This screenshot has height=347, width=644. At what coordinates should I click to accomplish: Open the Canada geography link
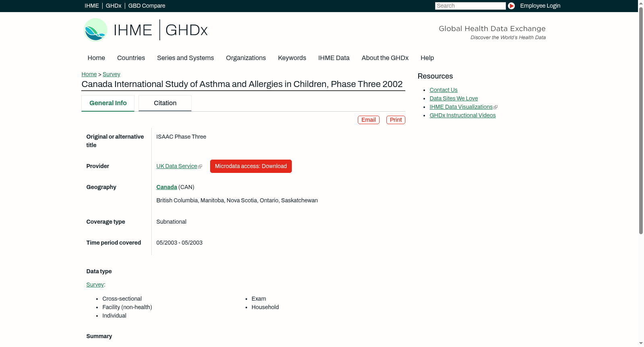[167, 187]
